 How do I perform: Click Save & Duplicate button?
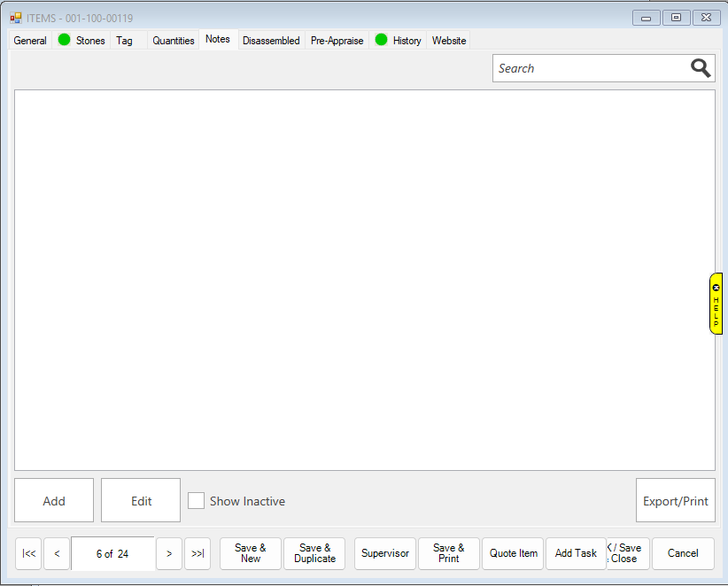[x=314, y=553]
